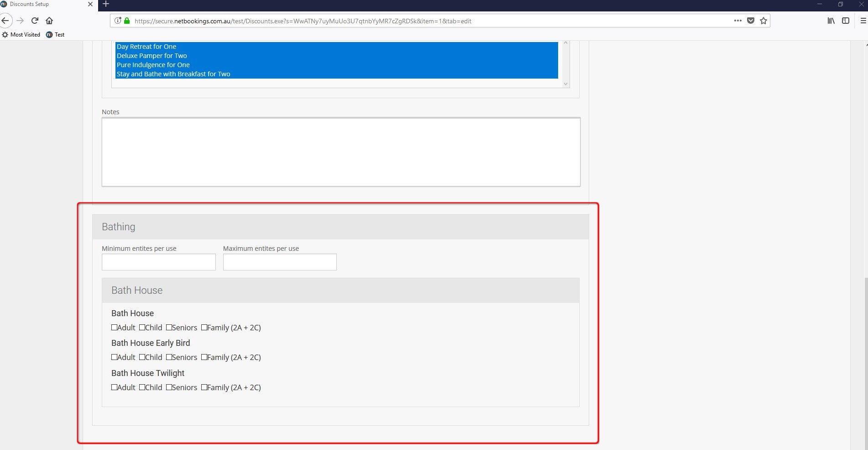Click the Bathing section header
This screenshot has width=868, height=450.
340,227
